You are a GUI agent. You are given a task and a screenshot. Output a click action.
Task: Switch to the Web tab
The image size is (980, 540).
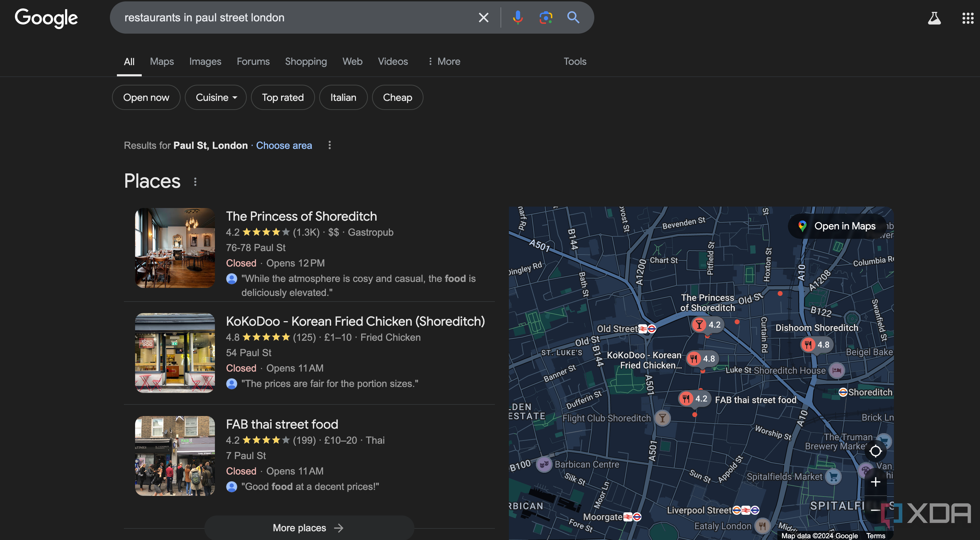click(x=352, y=61)
